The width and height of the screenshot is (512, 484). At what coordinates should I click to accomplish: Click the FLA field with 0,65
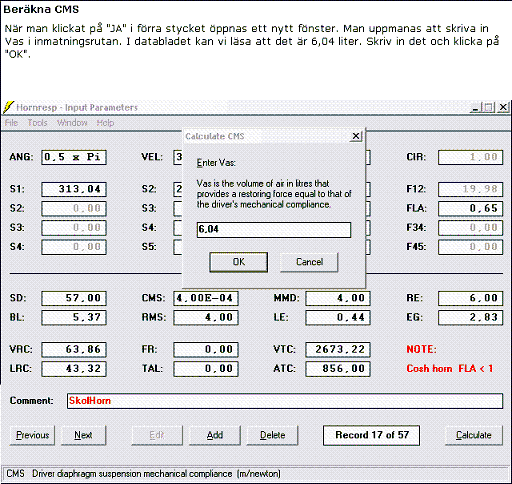tap(470, 209)
